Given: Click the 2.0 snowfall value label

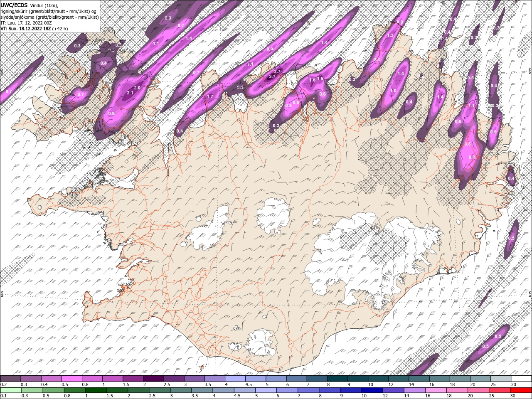Looking at the screenshot, I should click(137, 88).
